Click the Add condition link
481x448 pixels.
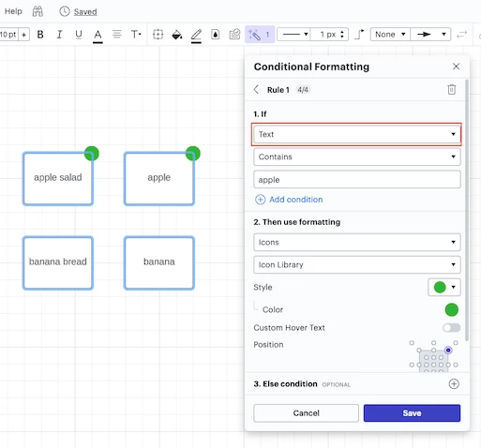(295, 200)
